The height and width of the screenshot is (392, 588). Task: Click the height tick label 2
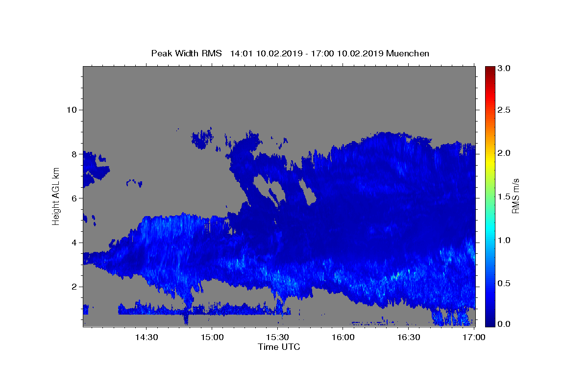(x=74, y=287)
